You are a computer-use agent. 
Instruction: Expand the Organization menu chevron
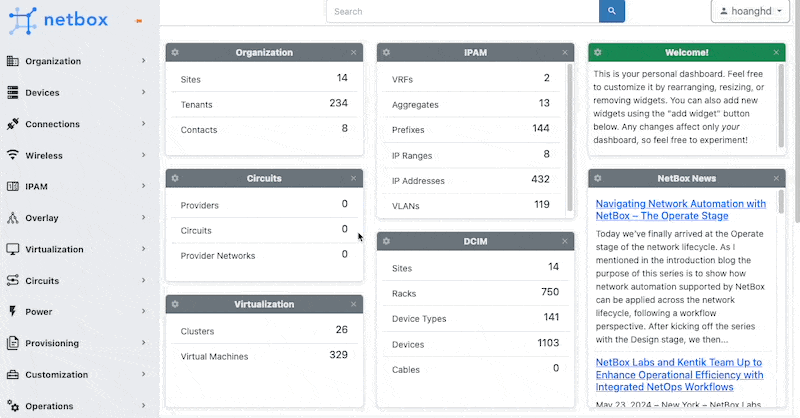(143, 61)
